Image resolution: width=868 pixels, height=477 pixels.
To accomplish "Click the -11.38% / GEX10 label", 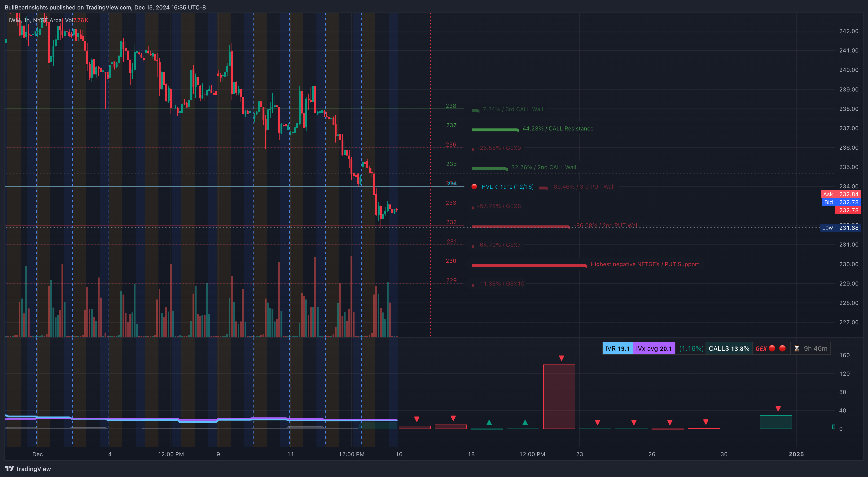I will pos(501,284).
